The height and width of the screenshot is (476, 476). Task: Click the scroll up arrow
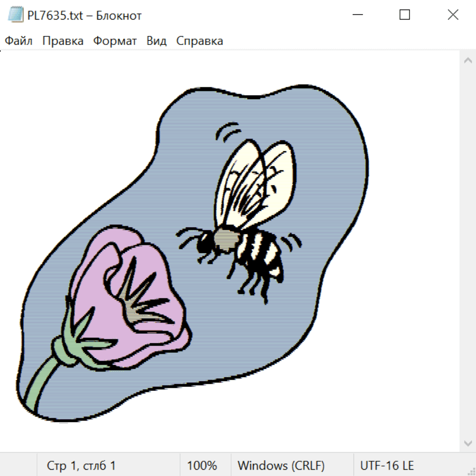click(x=468, y=60)
